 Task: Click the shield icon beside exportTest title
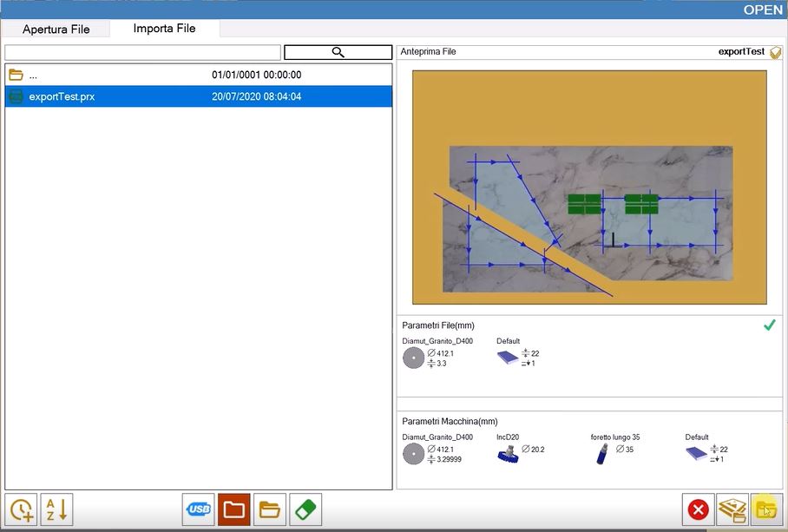(x=776, y=52)
